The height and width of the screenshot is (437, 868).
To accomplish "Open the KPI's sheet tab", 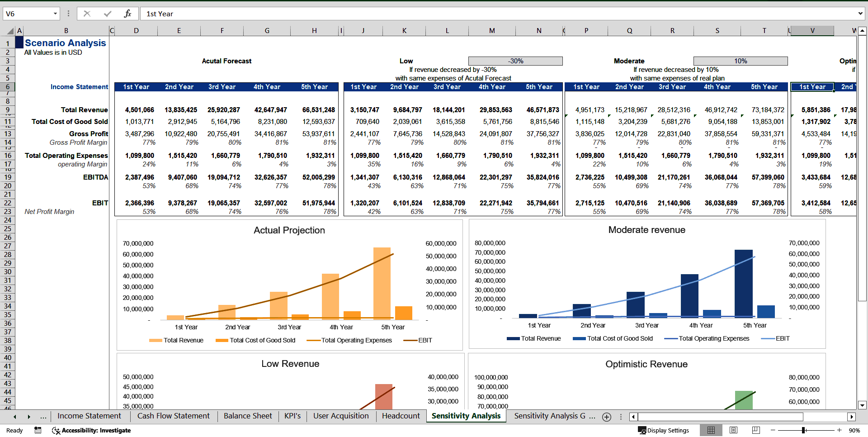I will tap(292, 416).
